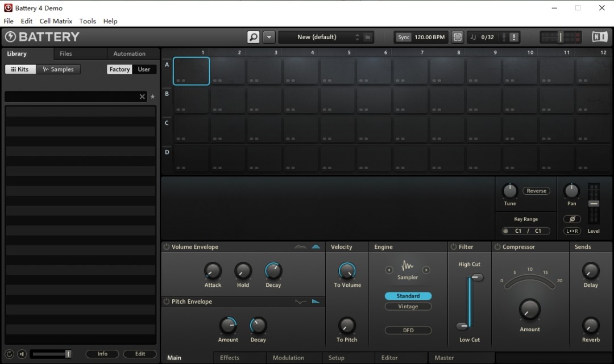Click the magnifier browser icon in header
The image size is (614, 364).
point(254,37)
